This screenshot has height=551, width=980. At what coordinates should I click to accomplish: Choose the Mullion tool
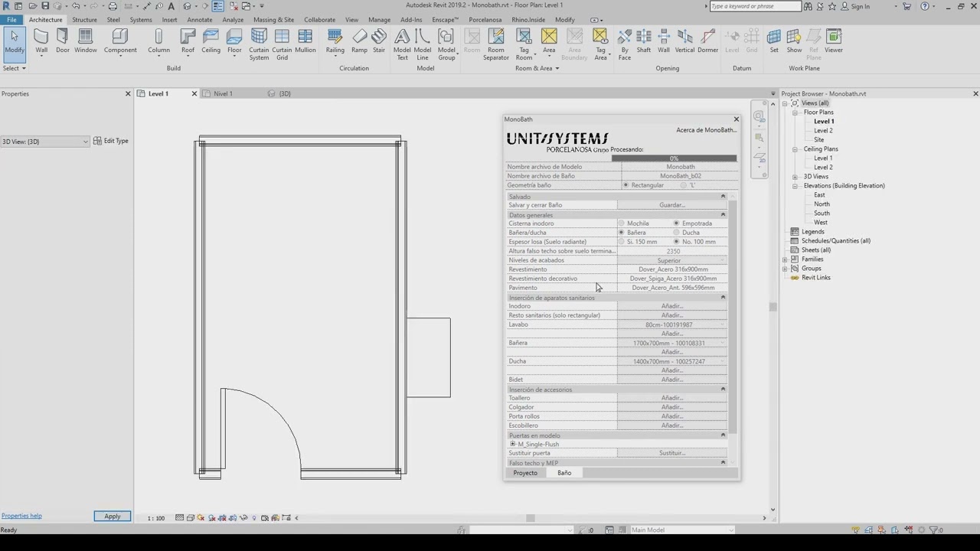click(305, 41)
